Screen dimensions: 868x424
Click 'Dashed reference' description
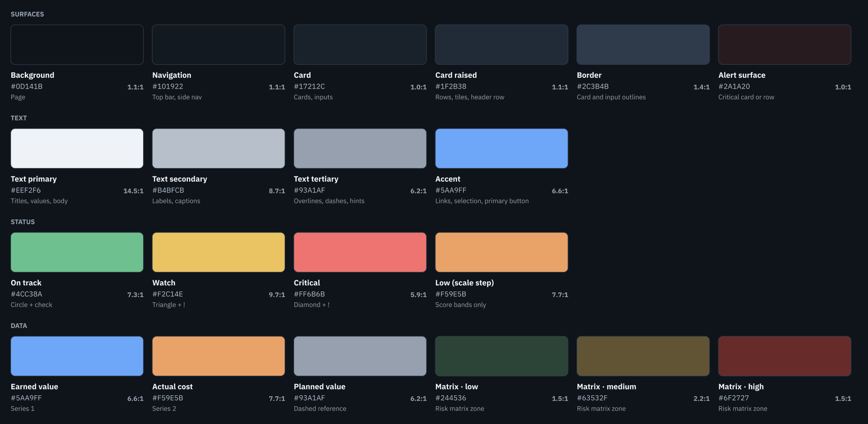(320, 409)
